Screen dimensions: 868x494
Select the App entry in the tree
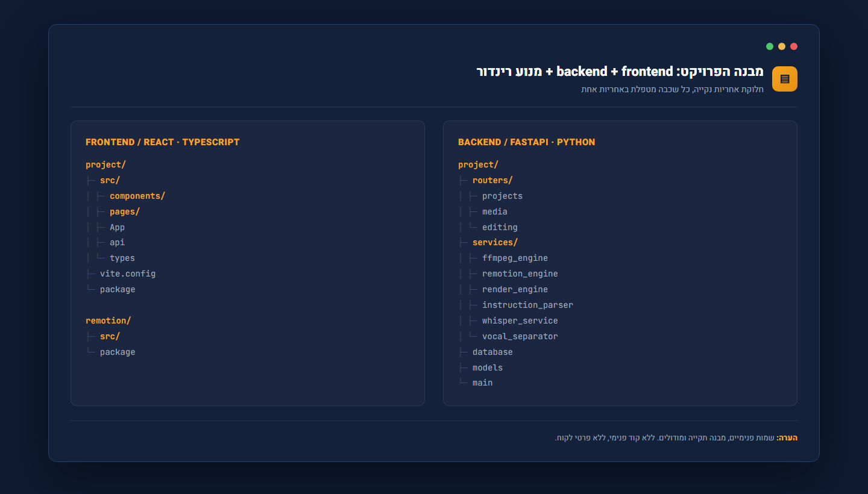click(118, 227)
